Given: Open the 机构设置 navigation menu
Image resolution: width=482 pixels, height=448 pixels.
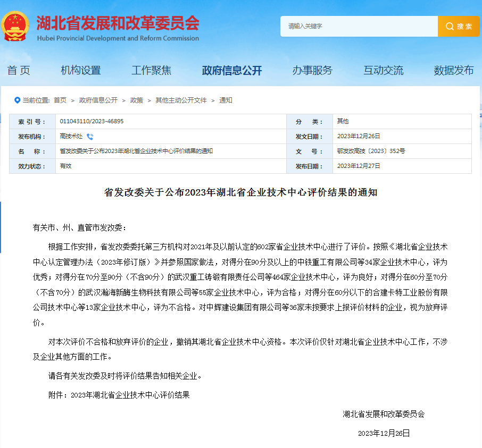Looking at the screenshot, I should pyautogui.click(x=80, y=70).
